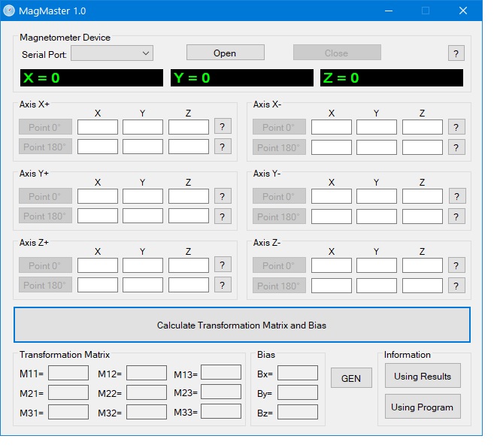Screen dimensions: 494x448
Task: Click the Z = 0 readout display
Action: pyautogui.click(x=392, y=78)
